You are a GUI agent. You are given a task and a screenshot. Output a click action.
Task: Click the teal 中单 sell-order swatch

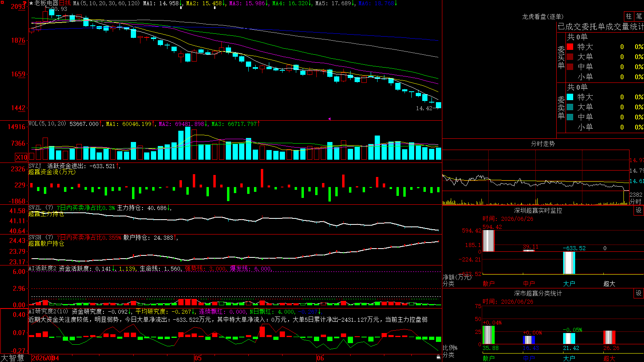pyautogui.click(x=570, y=117)
